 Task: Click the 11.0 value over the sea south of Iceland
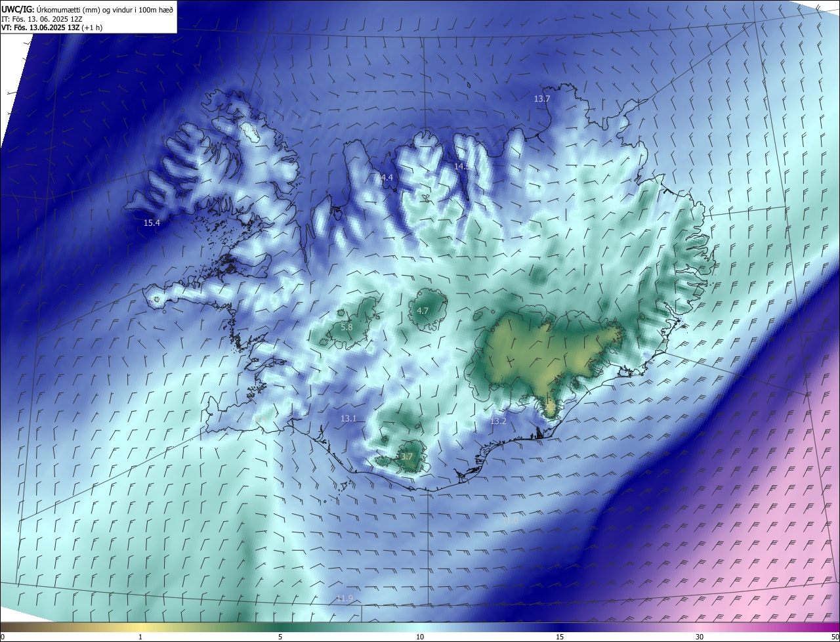pyautogui.click(x=511, y=521)
